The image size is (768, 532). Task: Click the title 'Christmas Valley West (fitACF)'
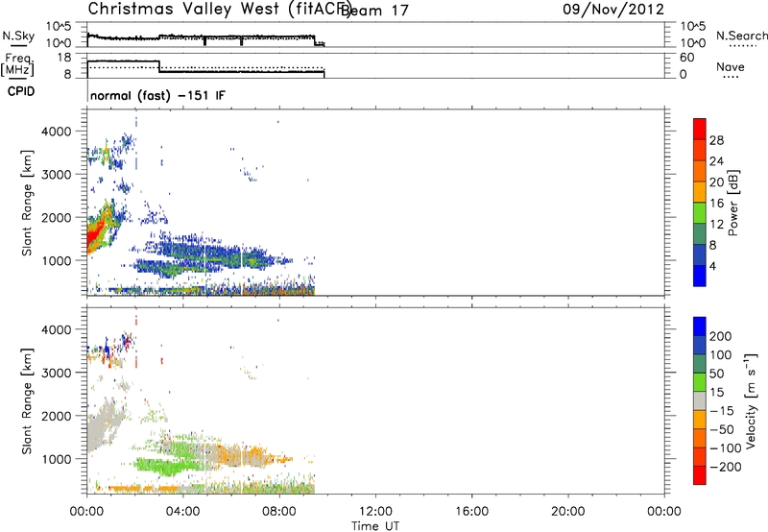click(219, 10)
